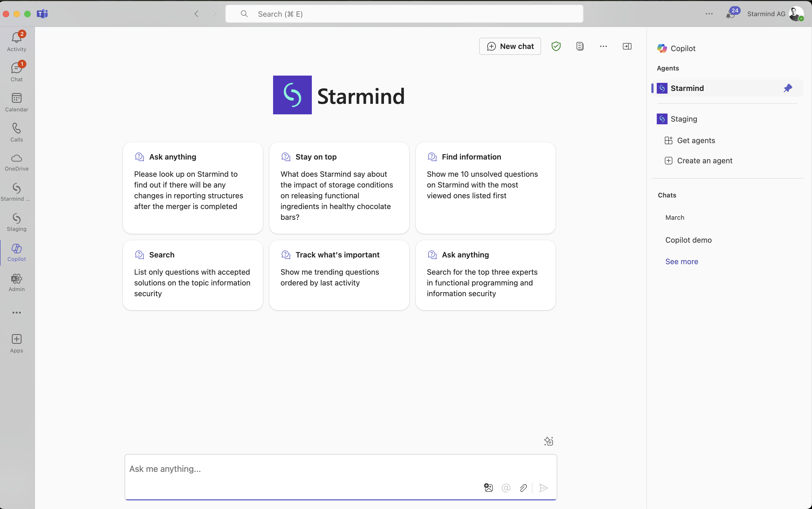Click the notebook page icon near New chat
This screenshot has height=509, width=812.
(x=580, y=46)
